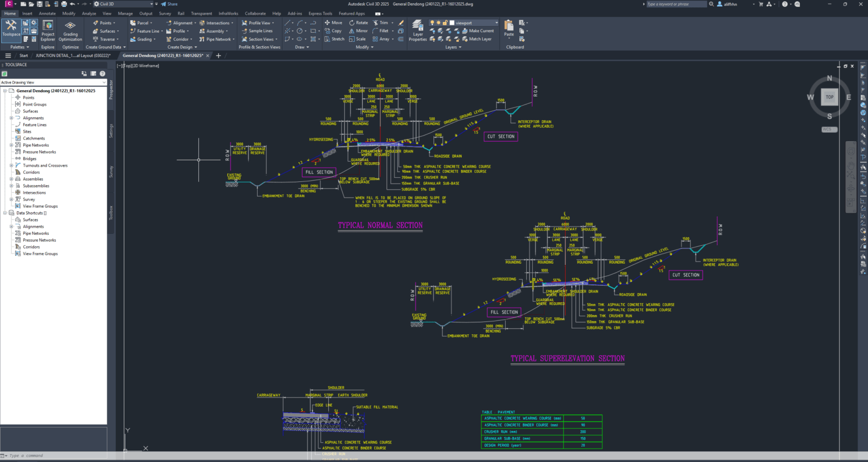Screen dimensions: 868x462
Task: Open the file tabs hamburger menu
Action: (x=8, y=55)
